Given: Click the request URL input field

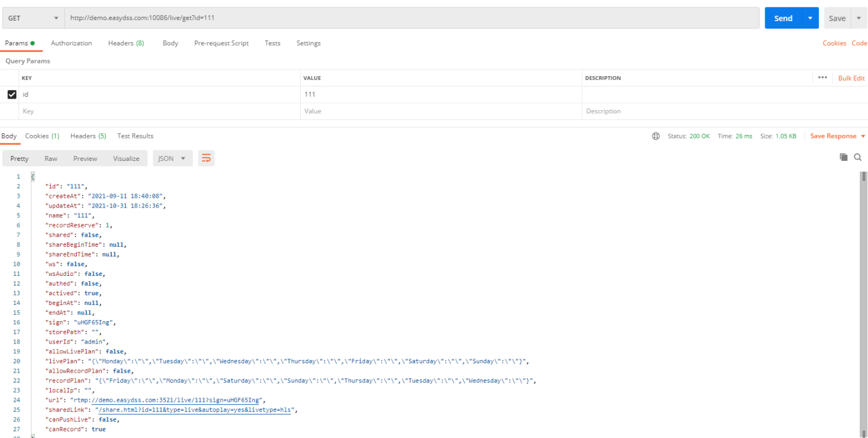Looking at the screenshot, I should (412, 18).
